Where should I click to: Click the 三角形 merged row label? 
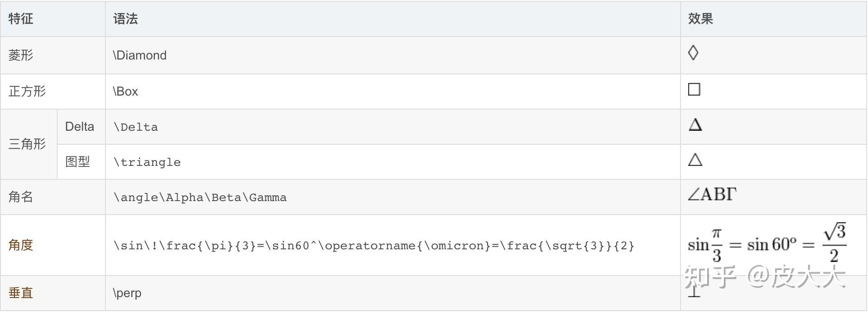(27, 144)
